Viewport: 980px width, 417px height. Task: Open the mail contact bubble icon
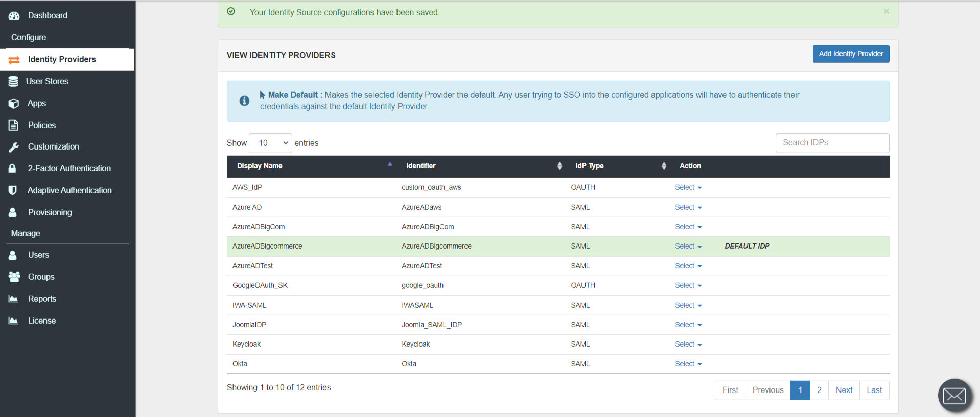click(x=954, y=395)
